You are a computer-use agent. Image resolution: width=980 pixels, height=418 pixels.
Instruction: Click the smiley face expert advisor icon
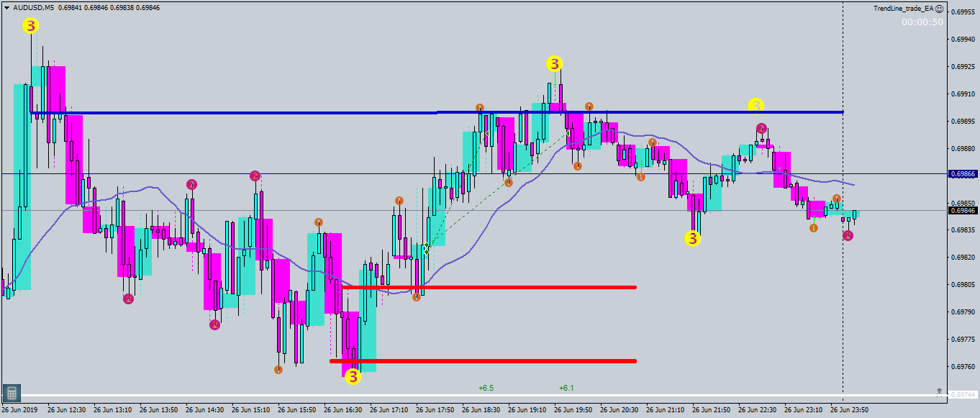point(940,9)
